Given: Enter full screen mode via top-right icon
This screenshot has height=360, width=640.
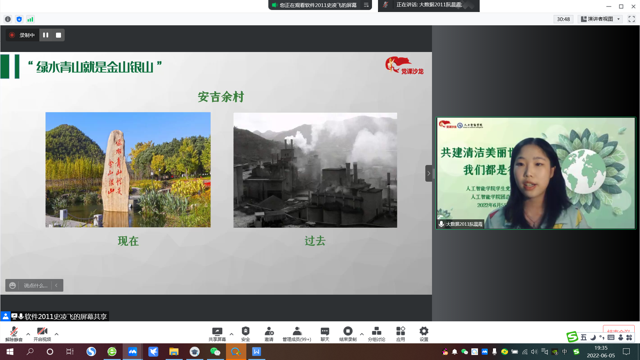Looking at the screenshot, I should click(x=631, y=19).
